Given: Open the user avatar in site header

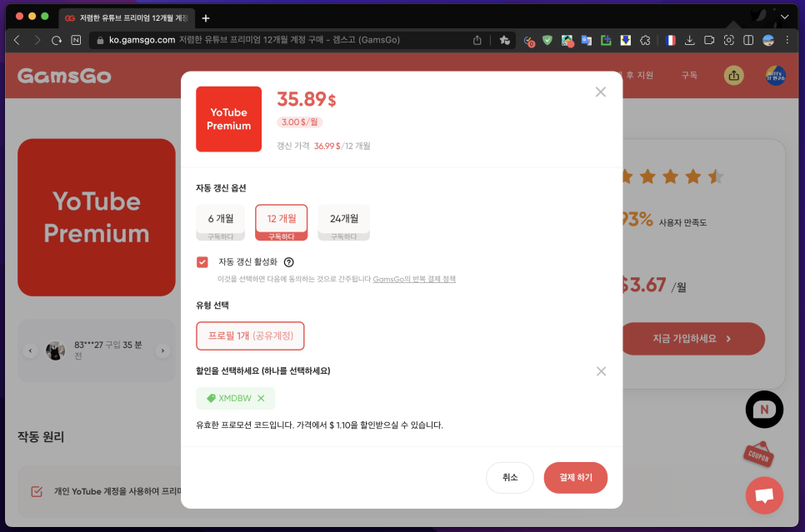Looking at the screenshot, I should [x=775, y=76].
